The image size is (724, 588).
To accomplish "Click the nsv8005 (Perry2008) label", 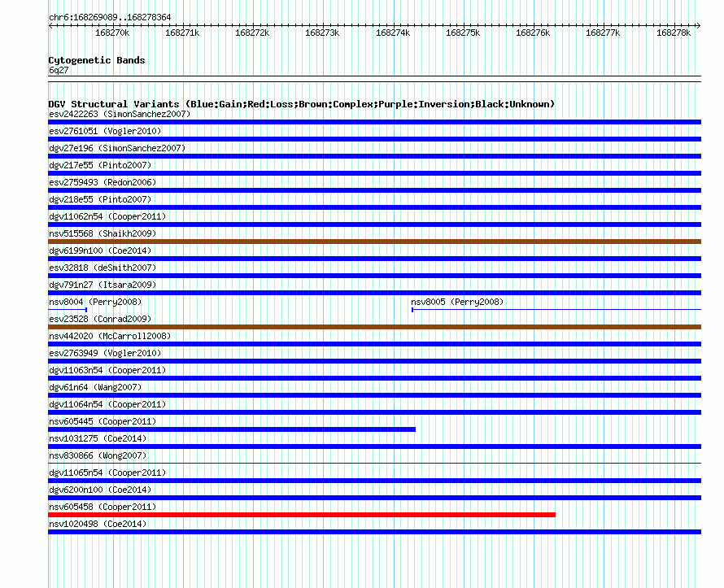I will 457,302.
